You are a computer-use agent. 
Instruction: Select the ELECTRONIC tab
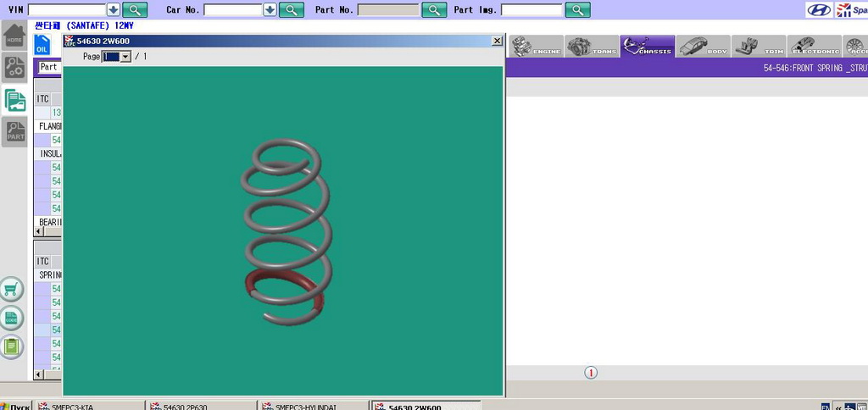(x=814, y=47)
